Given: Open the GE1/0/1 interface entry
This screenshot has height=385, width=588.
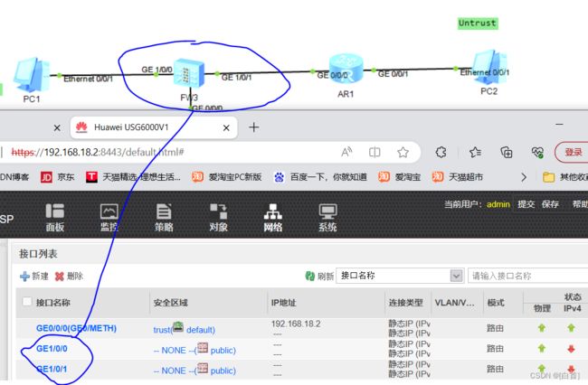Looking at the screenshot, I should (52, 370).
